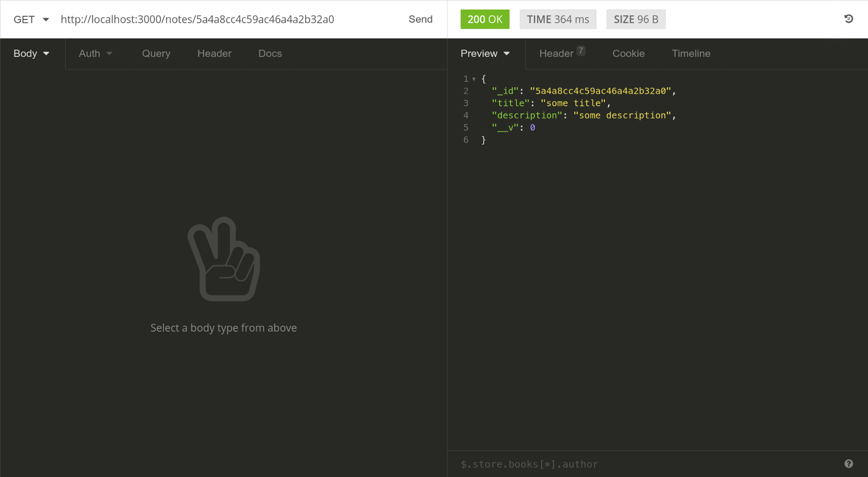Click the "description" key in response
This screenshot has width=868, height=477.
527,115
